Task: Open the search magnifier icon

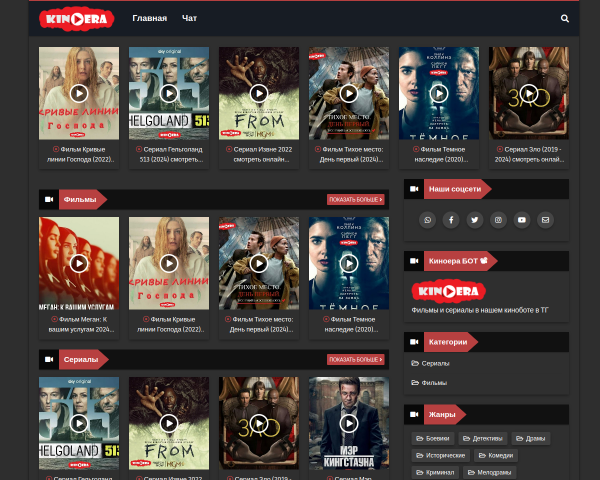Action: pyautogui.click(x=564, y=18)
